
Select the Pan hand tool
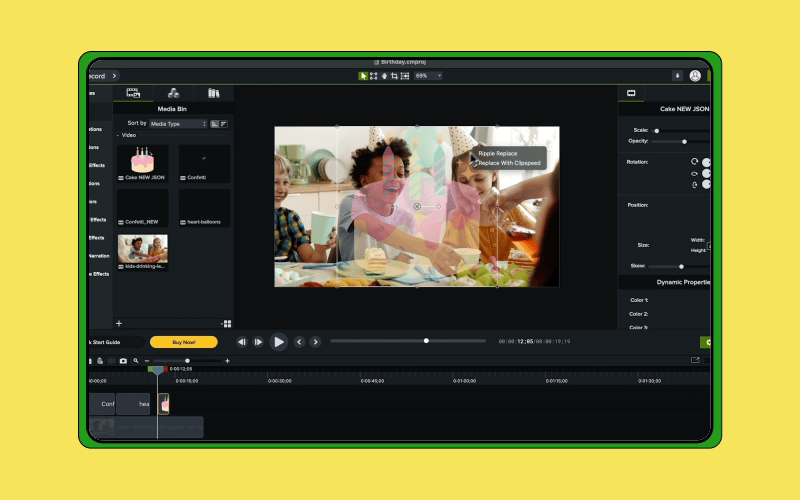click(384, 76)
